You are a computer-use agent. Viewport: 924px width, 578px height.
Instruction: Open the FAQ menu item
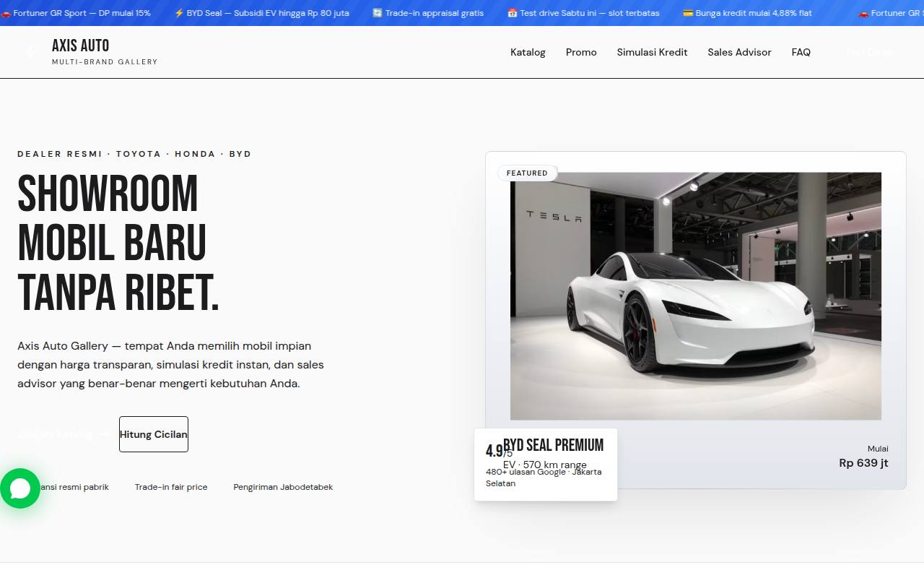pos(801,52)
